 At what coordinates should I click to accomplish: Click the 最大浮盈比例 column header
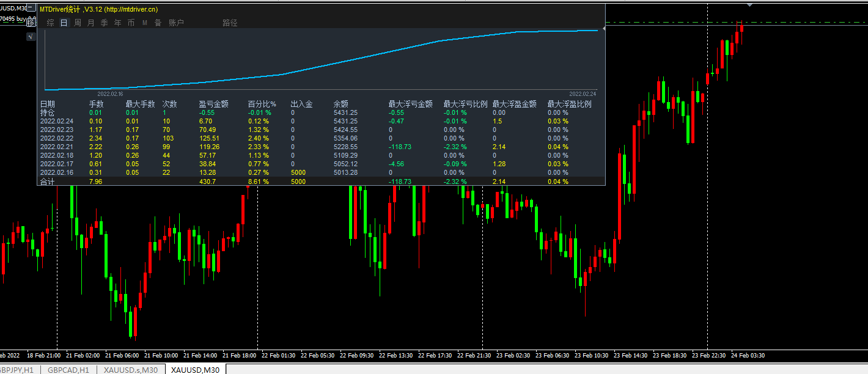point(570,104)
